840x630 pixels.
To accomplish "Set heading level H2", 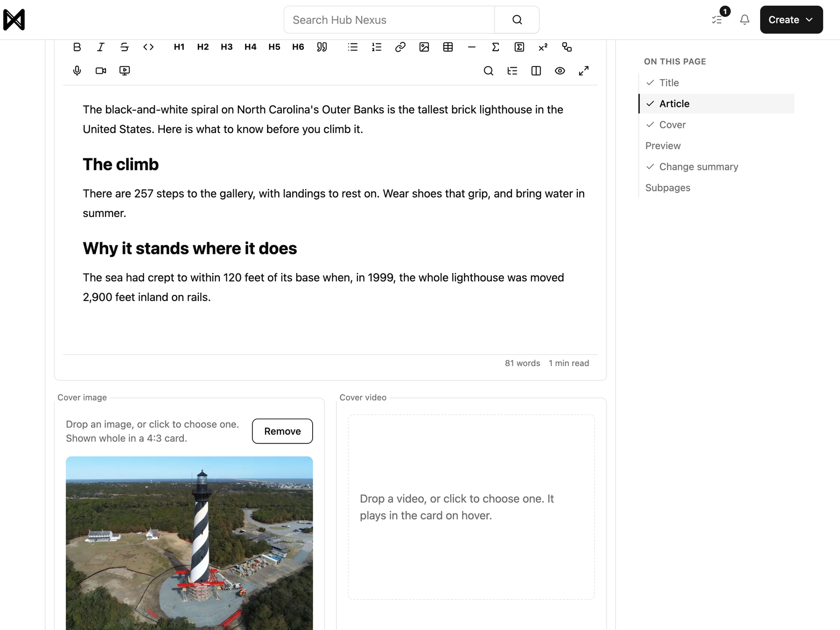I will (x=203, y=47).
